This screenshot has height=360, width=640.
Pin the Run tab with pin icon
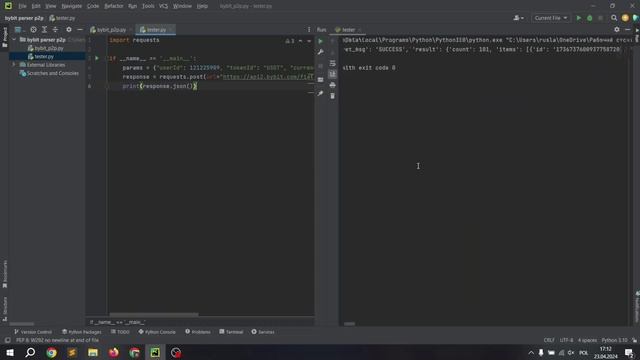tap(321, 93)
